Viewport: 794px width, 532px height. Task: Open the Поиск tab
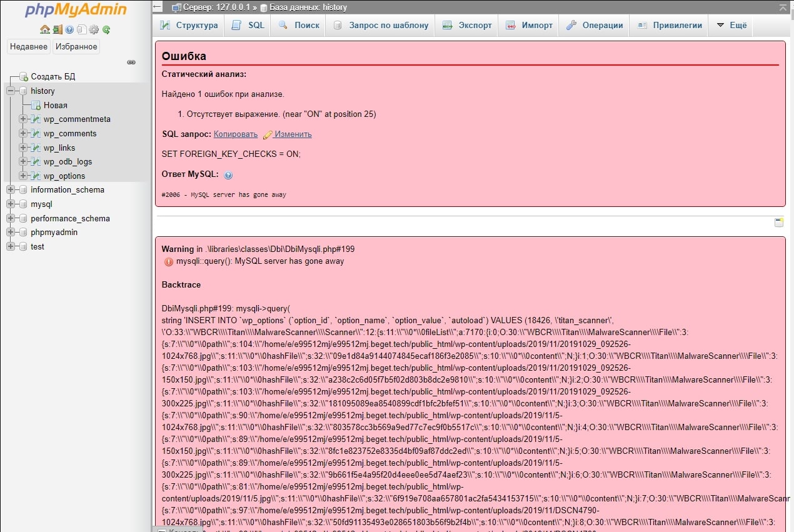[299, 25]
